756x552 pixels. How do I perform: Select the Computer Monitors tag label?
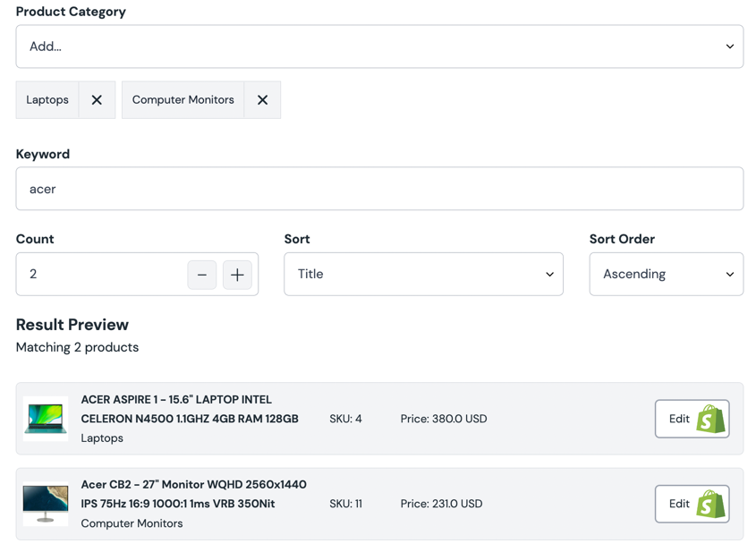coord(183,100)
